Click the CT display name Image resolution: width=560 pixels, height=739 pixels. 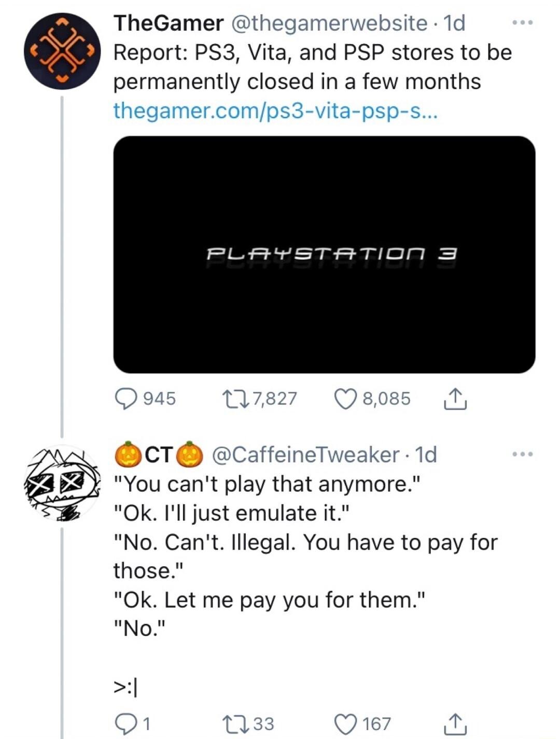click(158, 455)
